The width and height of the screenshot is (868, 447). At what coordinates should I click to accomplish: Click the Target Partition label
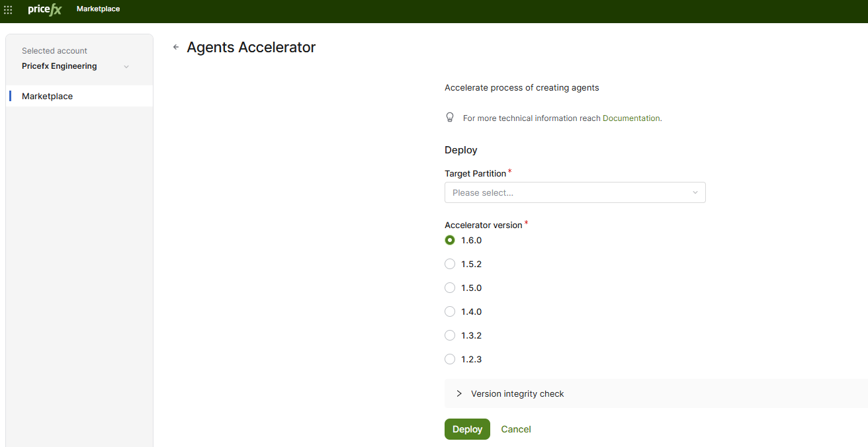(x=475, y=173)
